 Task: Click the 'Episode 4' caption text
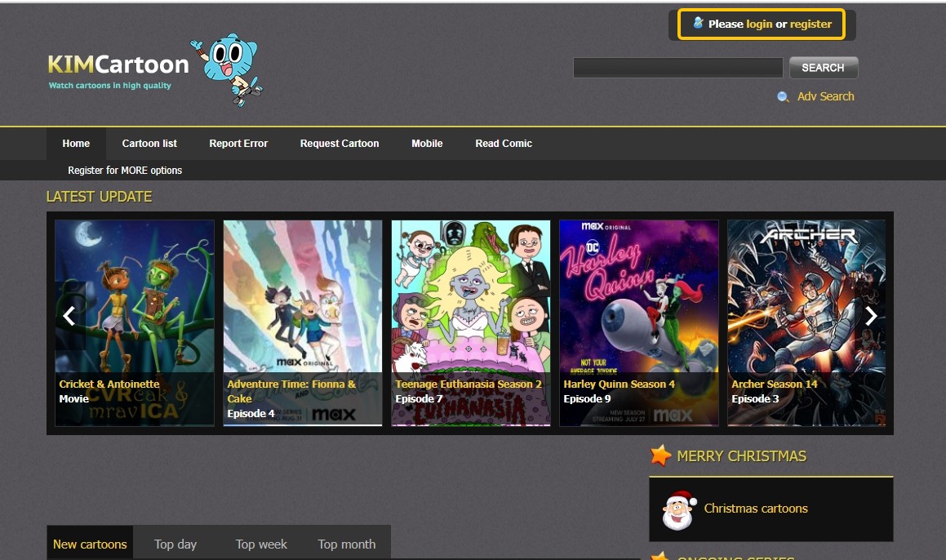coord(251,413)
